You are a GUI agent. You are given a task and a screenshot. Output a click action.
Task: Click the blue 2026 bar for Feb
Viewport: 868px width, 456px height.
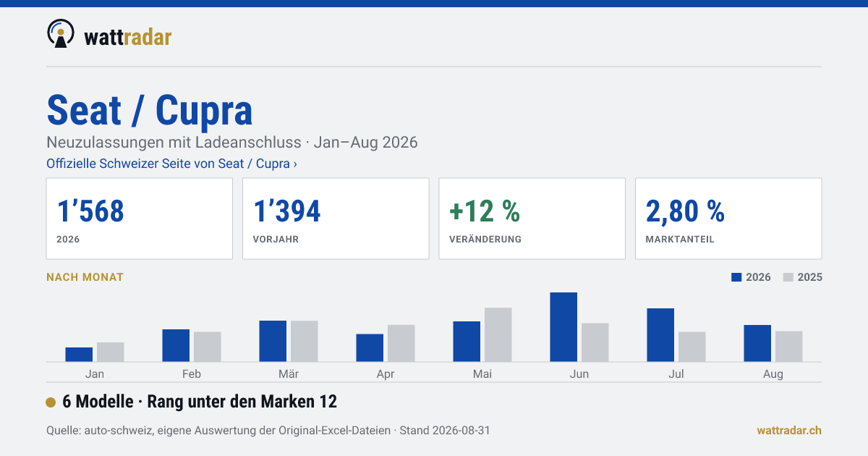[176, 345]
